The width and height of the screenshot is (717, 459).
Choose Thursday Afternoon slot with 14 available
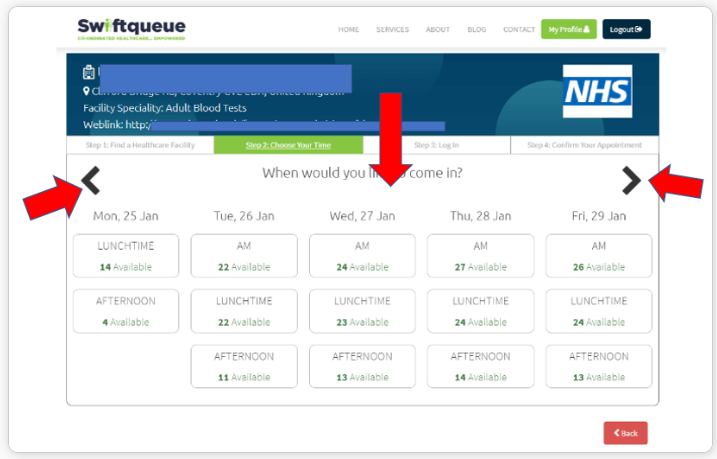click(x=481, y=366)
